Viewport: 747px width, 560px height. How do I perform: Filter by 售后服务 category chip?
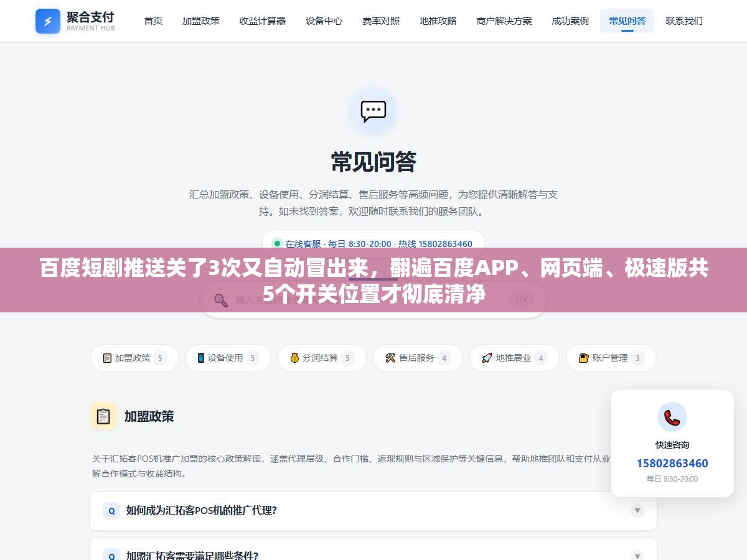(x=418, y=358)
